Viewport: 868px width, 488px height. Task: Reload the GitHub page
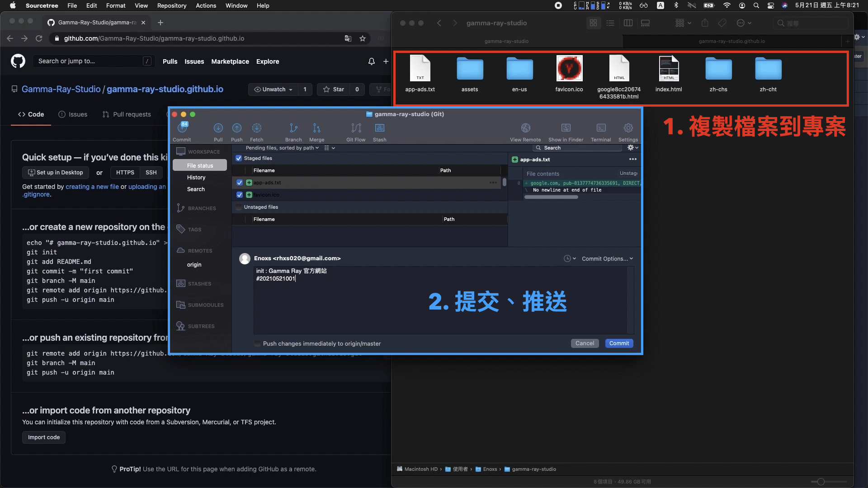(x=39, y=38)
